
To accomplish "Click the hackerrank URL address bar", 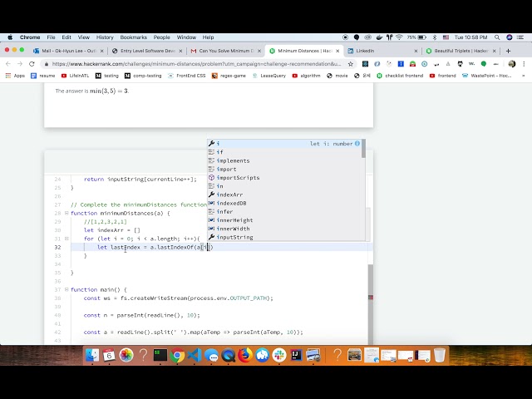I will (197, 64).
